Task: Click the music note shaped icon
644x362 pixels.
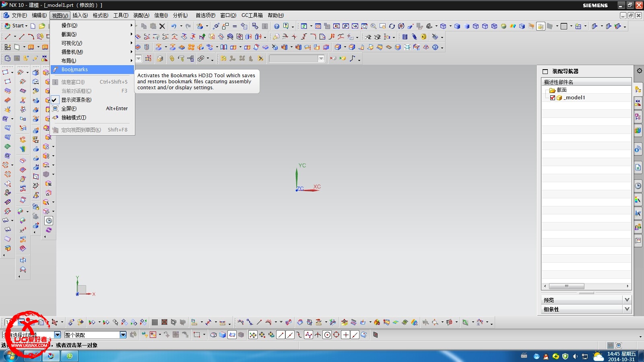Action: [x=353, y=58]
